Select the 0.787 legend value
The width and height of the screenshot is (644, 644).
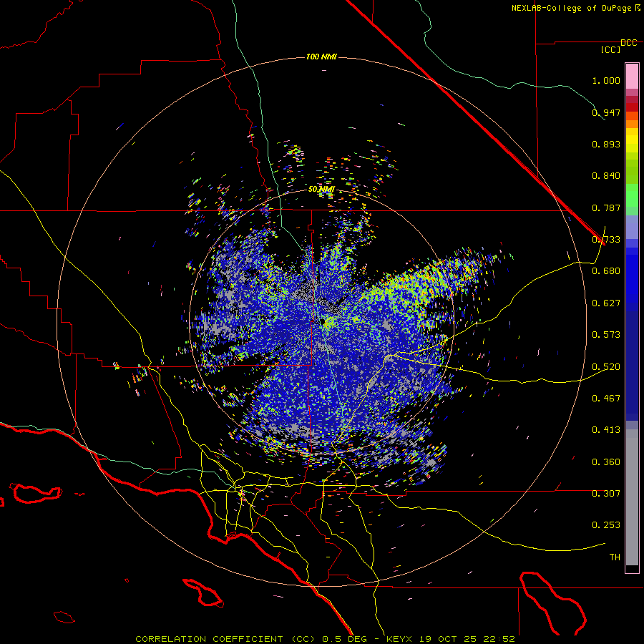pyautogui.click(x=606, y=208)
